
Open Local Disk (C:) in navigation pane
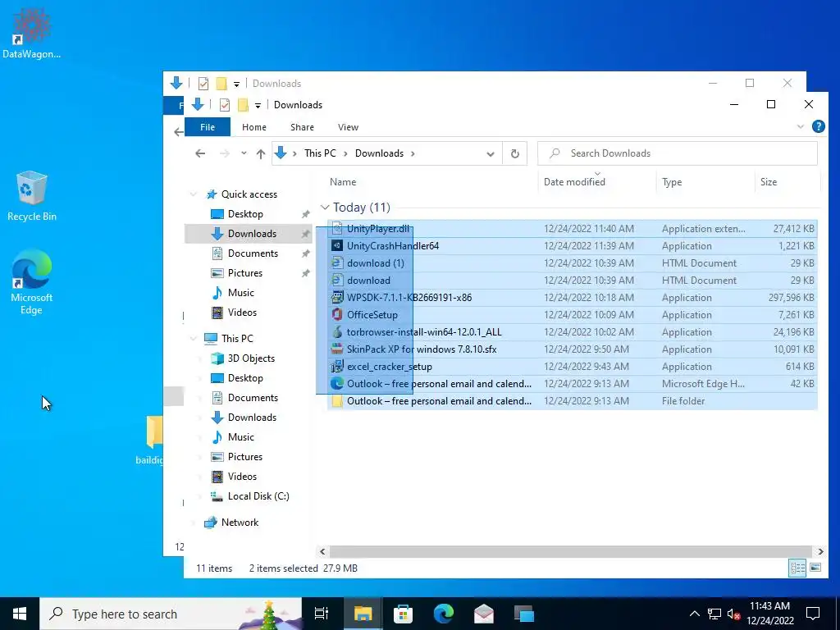click(x=258, y=496)
